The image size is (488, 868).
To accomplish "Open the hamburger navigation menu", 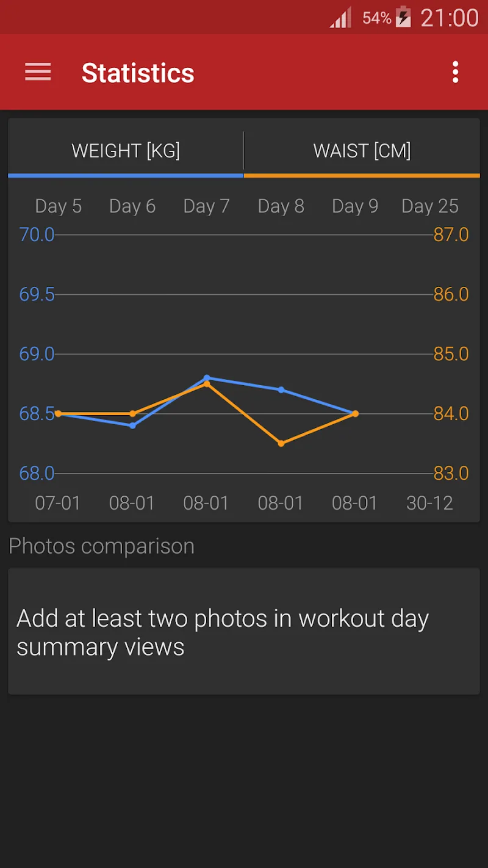I will (38, 72).
